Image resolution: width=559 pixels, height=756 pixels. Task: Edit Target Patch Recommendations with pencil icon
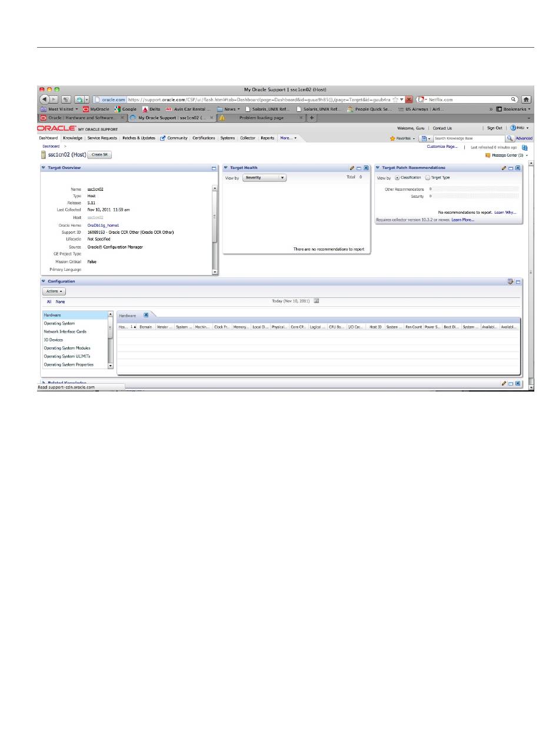point(504,168)
